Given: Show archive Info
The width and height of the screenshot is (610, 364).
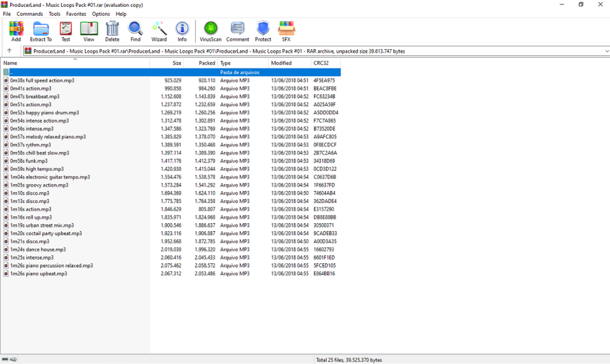Looking at the screenshot, I should coord(182,31).
